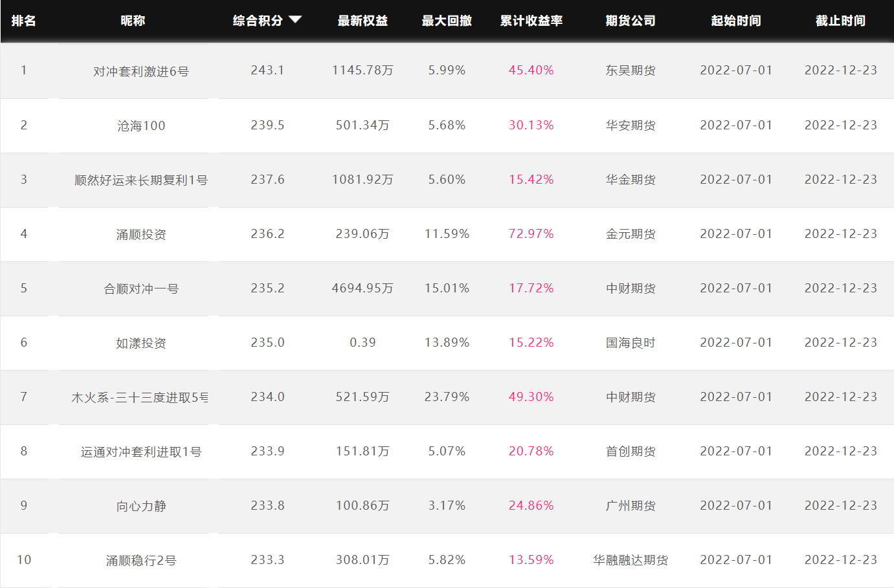Viewport: 894px width, 588px height.
Task: Click the 4694.95万 equity value
Action: click(363, 288)
